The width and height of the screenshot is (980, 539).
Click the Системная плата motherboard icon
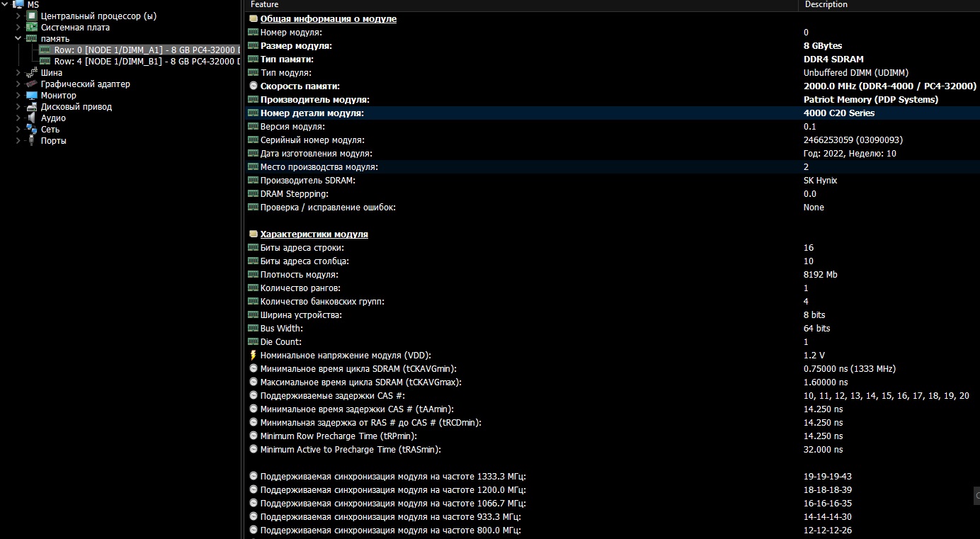point(32,27)
